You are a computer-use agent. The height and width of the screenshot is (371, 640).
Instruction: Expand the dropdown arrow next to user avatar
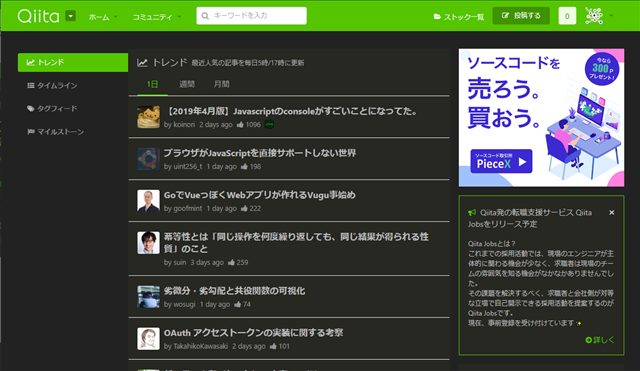click(611, 16)
